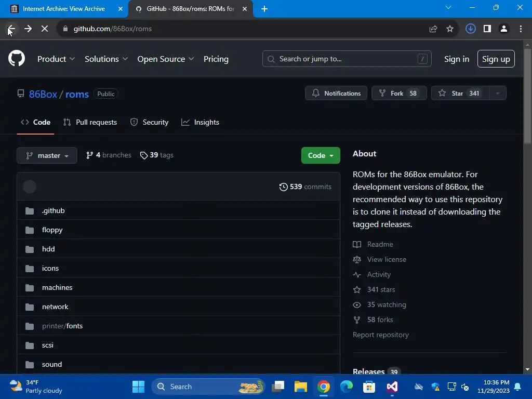Open Microsoft Edge from taskbar
Image resolution: width=532 pixels, height=399 pixels.
(x=347, y=387)
